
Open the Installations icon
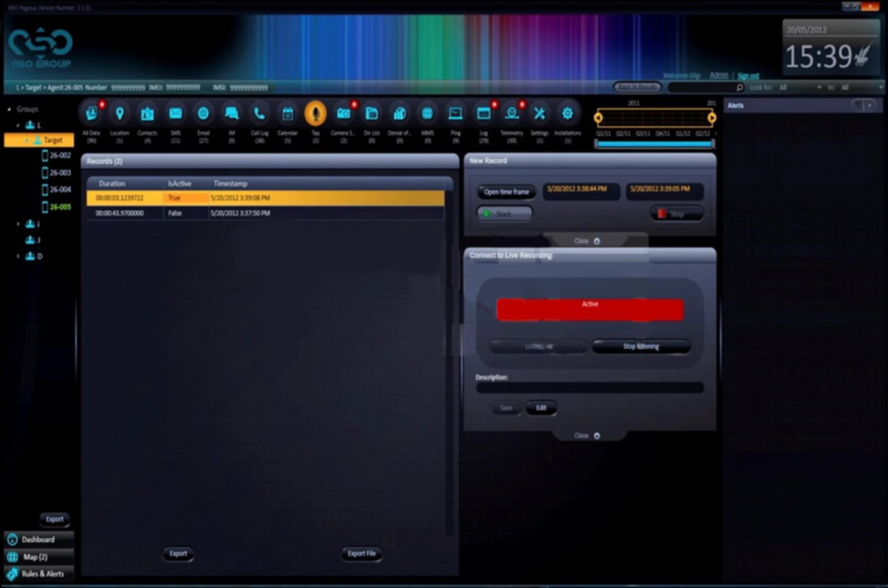point(567,113)
